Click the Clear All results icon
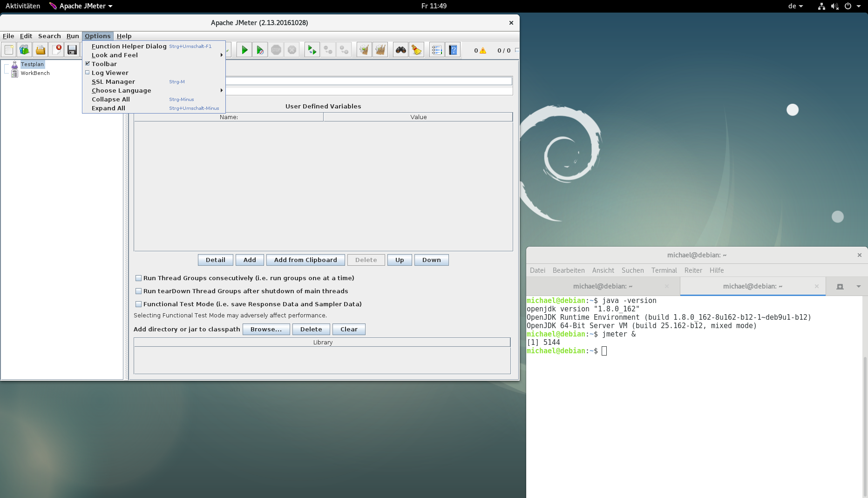 coord(380,50)
